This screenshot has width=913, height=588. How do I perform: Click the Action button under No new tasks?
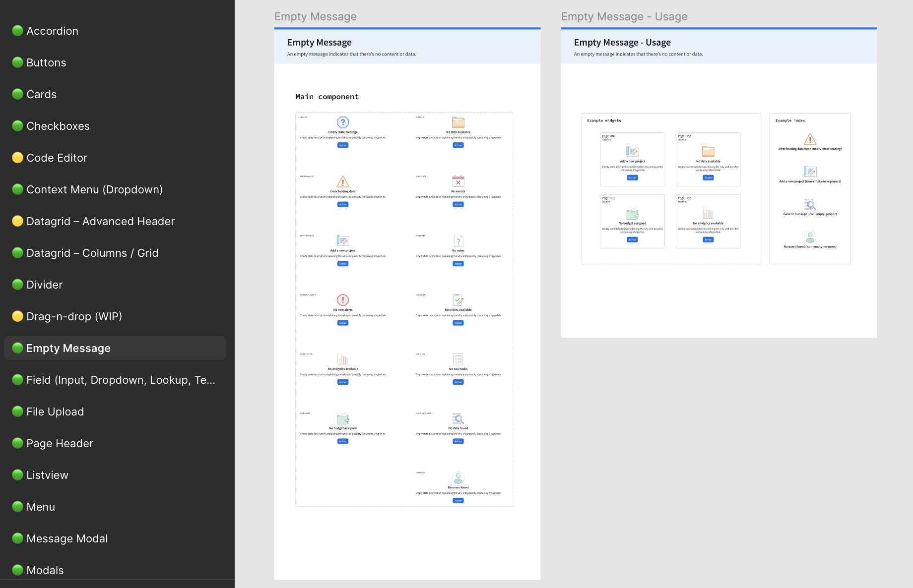point(458,382)
